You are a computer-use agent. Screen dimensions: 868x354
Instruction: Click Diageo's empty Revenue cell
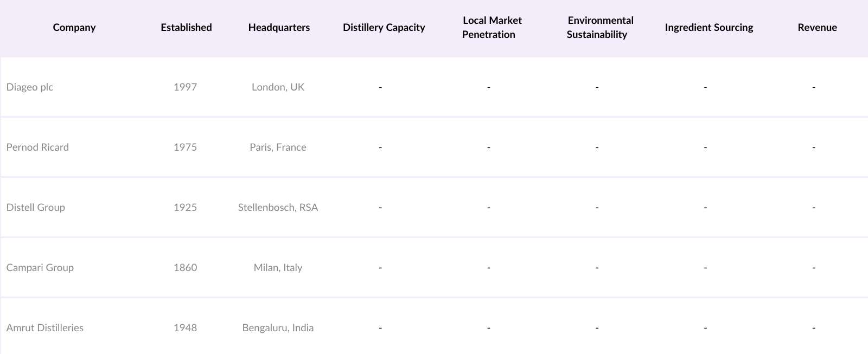pyautogui.click(x=813, y=87)
